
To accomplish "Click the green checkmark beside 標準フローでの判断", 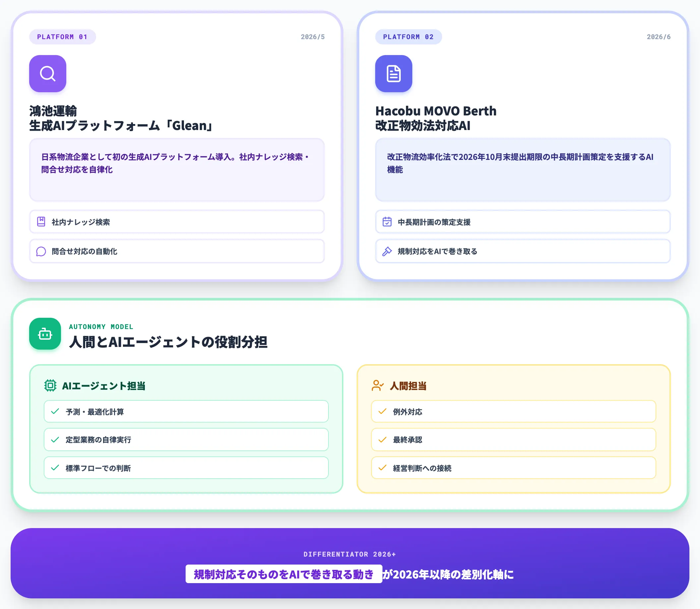I will (x=55, y=468).
